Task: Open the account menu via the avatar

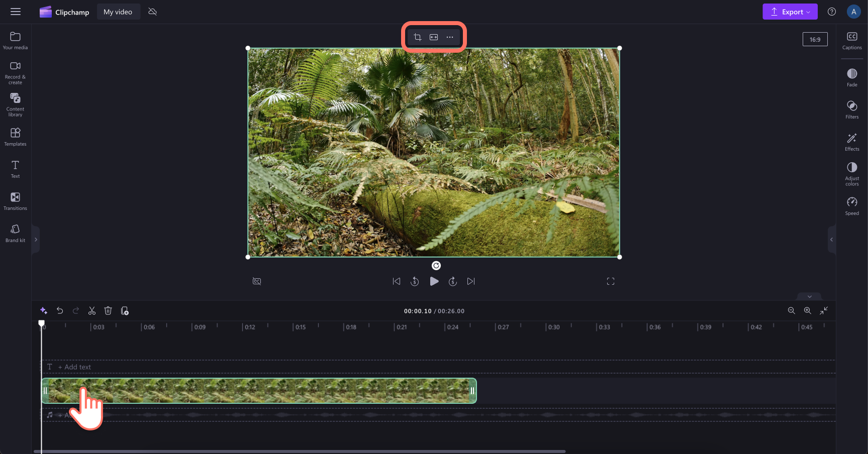Action: pyautogui.click(x=853, y=11)
